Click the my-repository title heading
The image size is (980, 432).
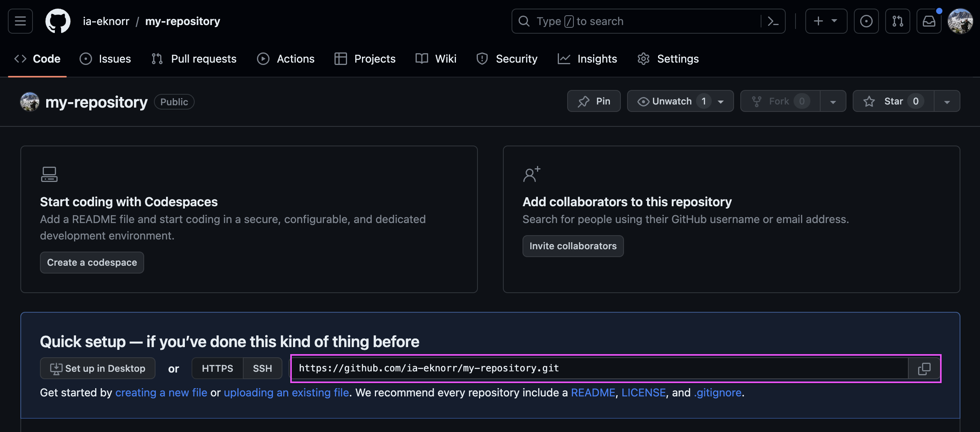tap(96, 102)
